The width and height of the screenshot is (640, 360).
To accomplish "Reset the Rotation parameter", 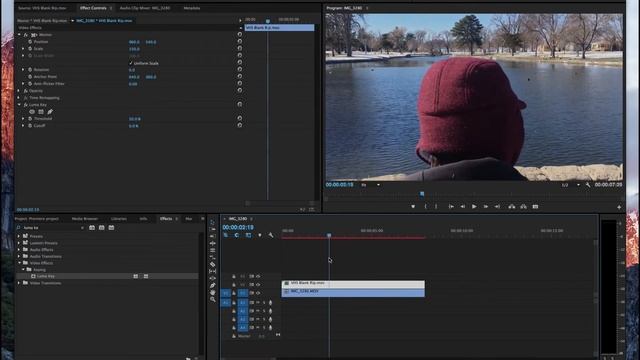I will pos(240,69).
